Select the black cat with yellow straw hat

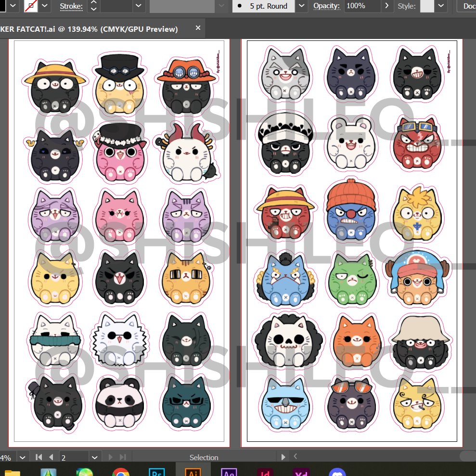pos(55,87)
